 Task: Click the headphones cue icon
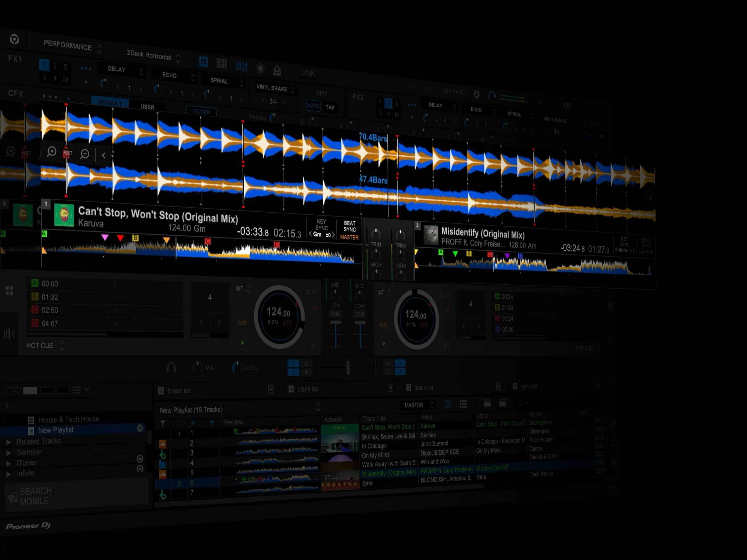pyautogui.click(x=171, y=367)
